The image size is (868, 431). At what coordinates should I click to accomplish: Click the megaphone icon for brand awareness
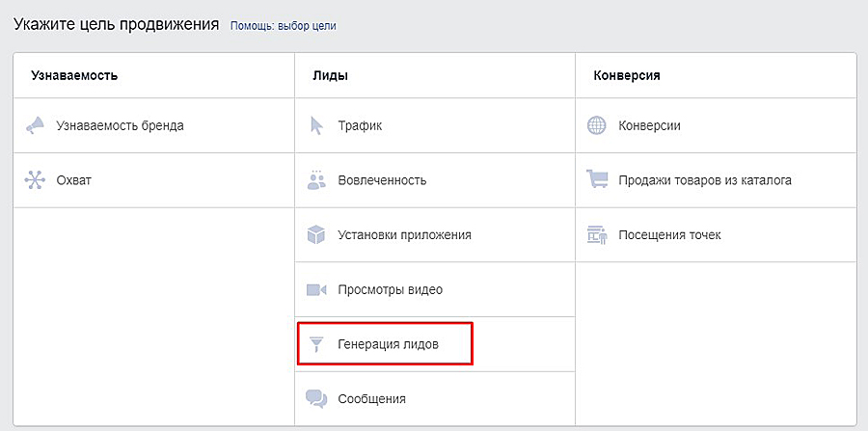[x=36, y=125]
